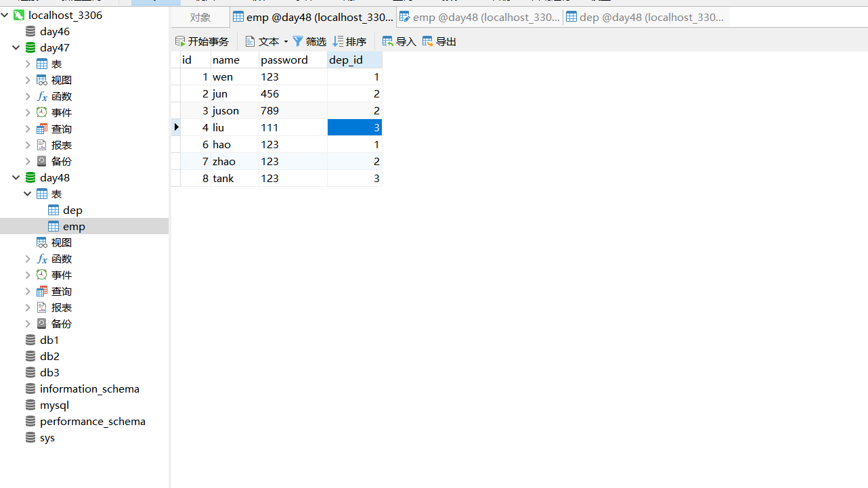The image size is (868, 488).
Task: Open the 文本 text view dropdown arrow
Action: (286, 41)
